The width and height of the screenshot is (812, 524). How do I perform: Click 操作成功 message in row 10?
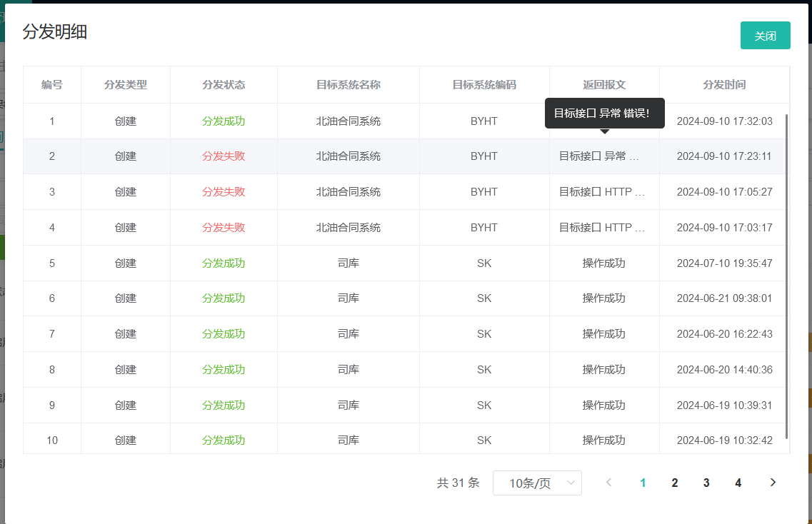coord(603,440)
